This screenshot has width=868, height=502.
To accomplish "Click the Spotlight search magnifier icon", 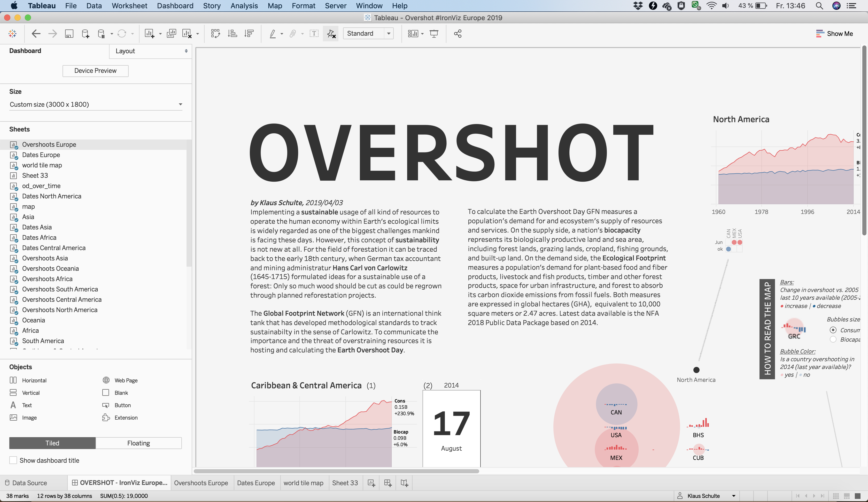I will click(x=819, y=5).
